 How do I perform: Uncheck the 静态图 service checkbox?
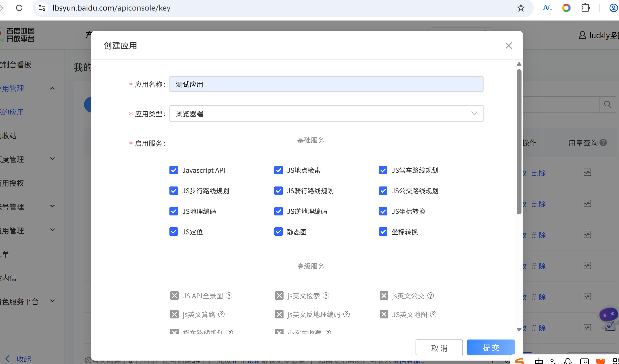(x=279, y=232)
